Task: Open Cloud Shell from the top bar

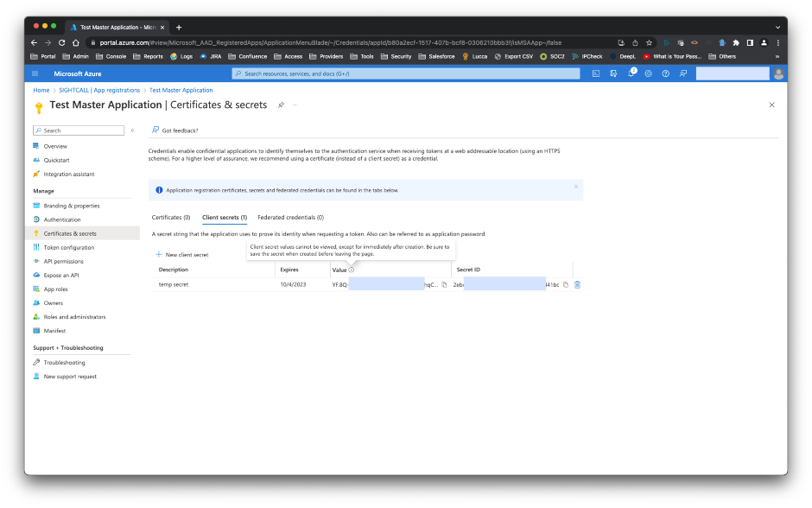Action: (x=596, y=73)
